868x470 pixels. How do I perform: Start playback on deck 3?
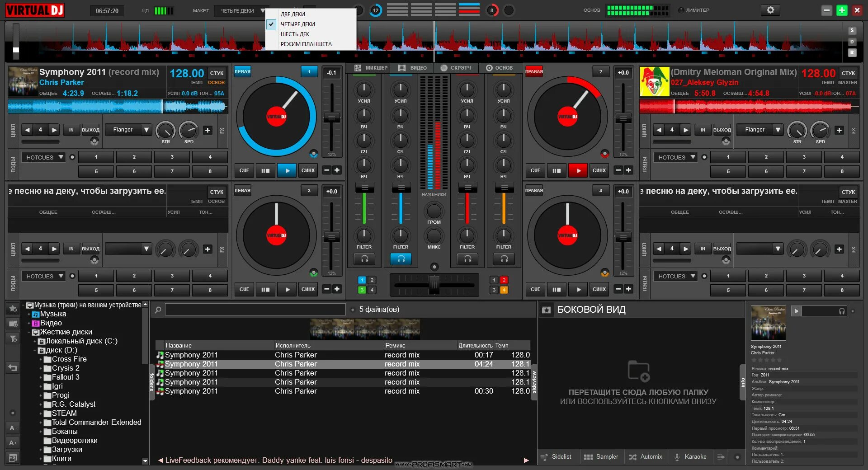(x=287, y=289)
